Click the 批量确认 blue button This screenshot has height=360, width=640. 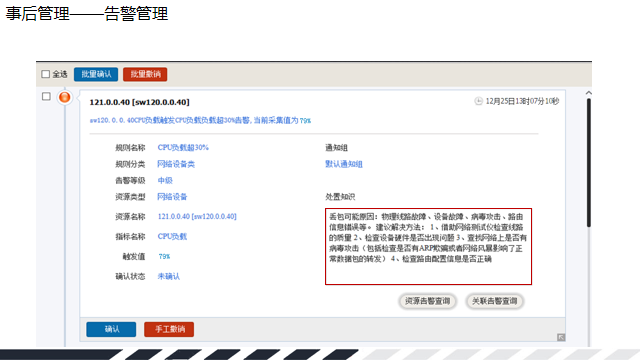[x=96, y=74]
